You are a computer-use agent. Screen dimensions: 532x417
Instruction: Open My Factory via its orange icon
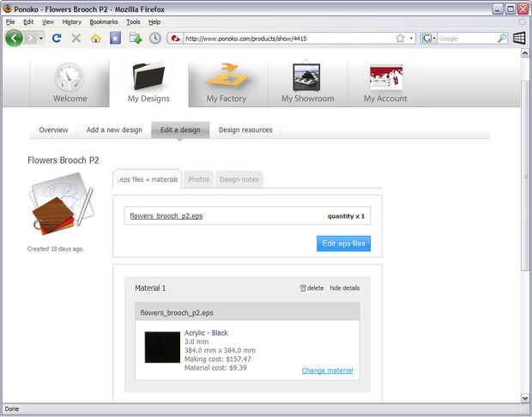[x=227, y=76]
